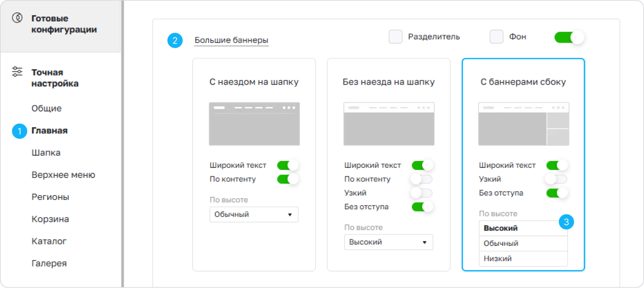Viewport: 644px width, 288px height.
Task: Check the Разделитель checkbox
Action: (x=395, y=37)
